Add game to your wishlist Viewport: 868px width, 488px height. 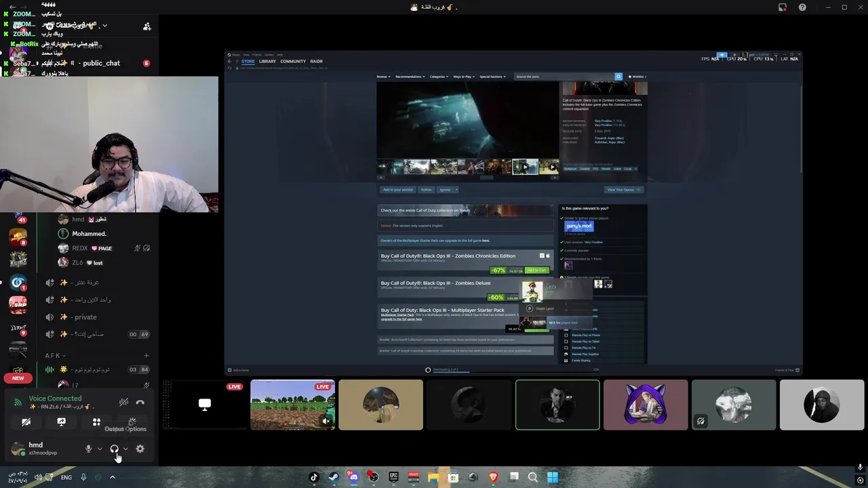(397, 190)
